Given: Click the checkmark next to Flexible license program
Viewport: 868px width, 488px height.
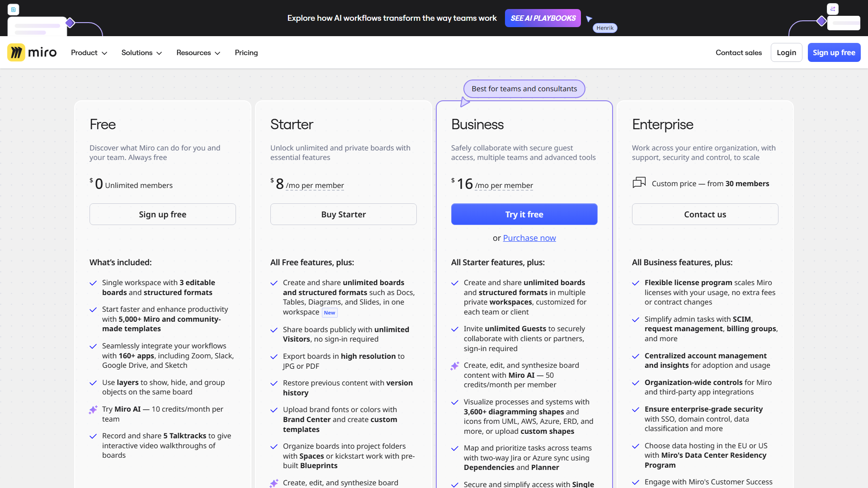Looking at the screenshot, I should (x=635, y=283).
